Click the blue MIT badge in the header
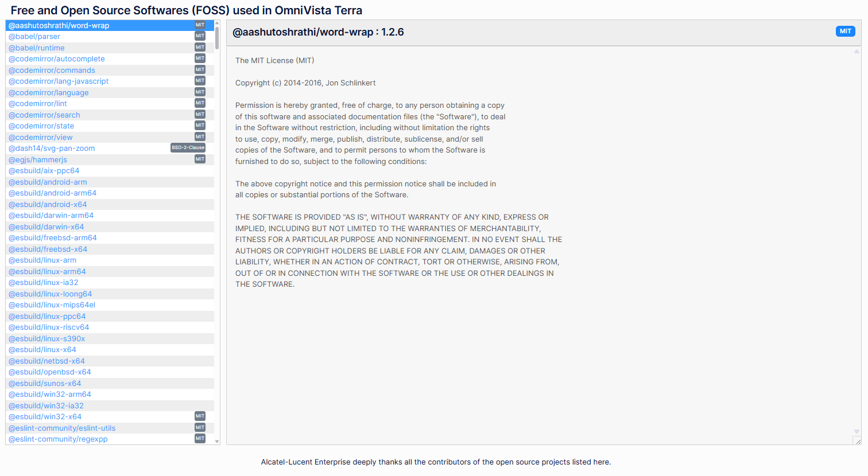 (x=845, y=32)
